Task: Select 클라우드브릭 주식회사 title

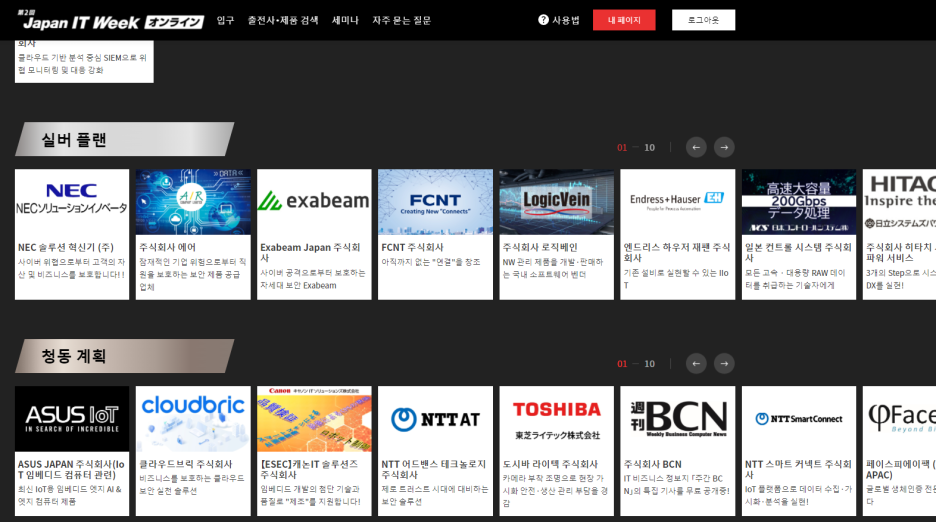Action: (x=186, y=464)
